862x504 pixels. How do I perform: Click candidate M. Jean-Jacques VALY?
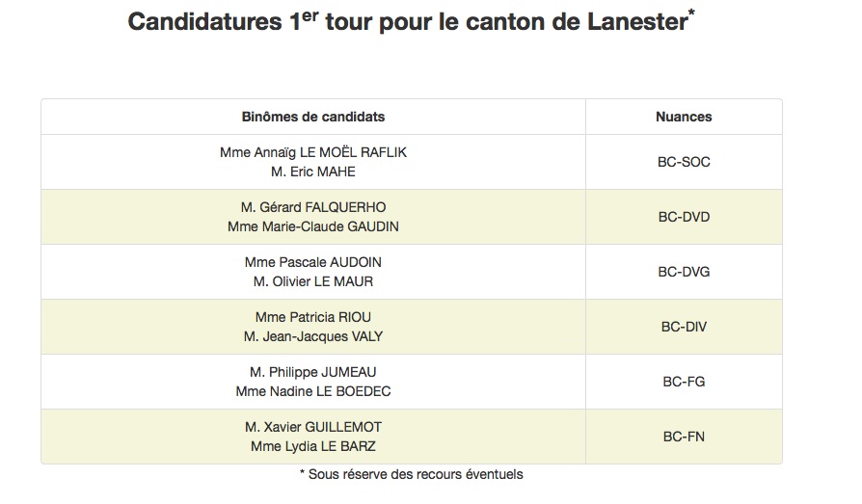point(313,336)
